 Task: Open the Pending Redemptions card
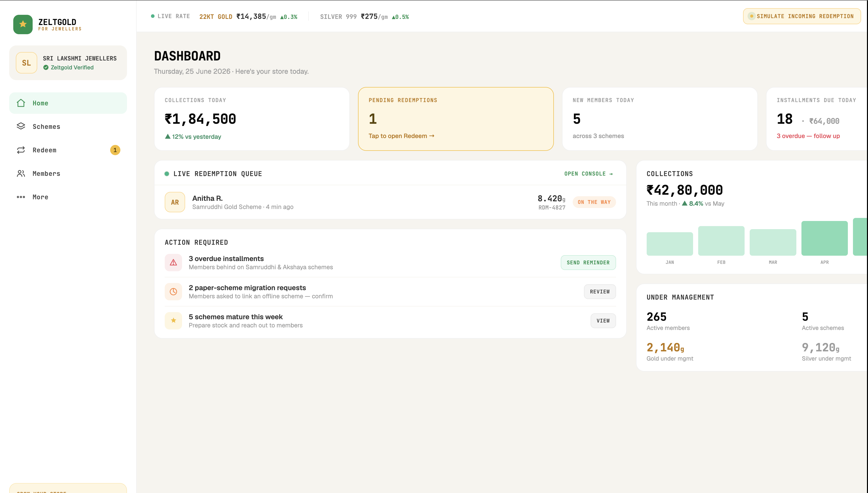456,119
